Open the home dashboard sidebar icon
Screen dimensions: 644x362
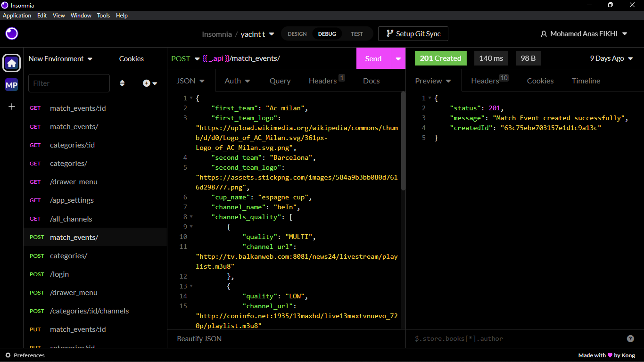[x=12, y=63]
